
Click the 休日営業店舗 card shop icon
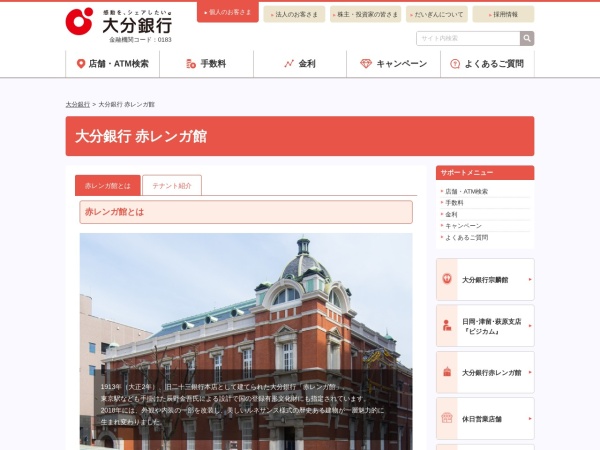coord(447,418)
